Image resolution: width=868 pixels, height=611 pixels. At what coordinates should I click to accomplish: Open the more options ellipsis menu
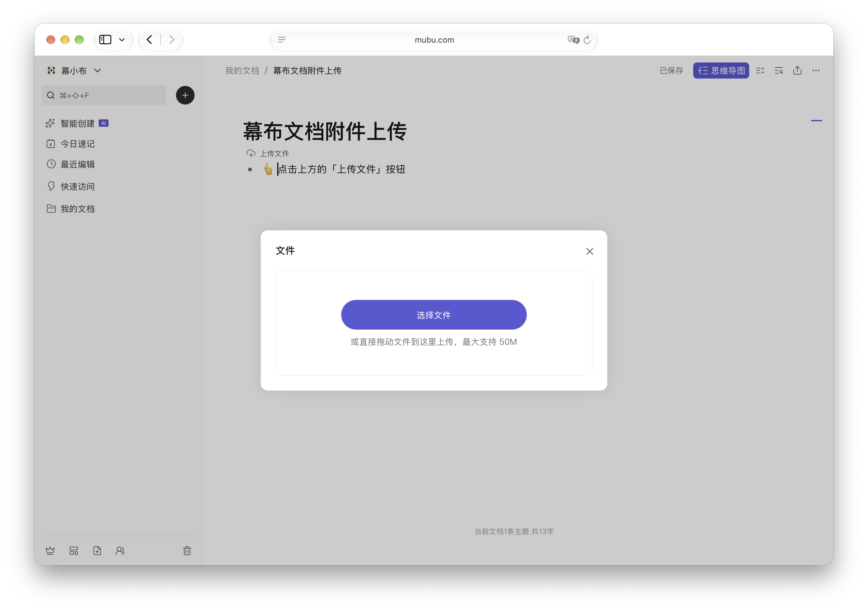[x=816, y=71]
